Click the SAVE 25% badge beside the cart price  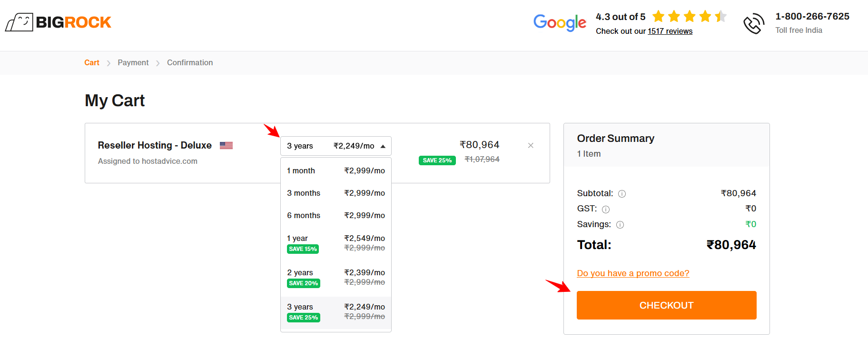437,160
